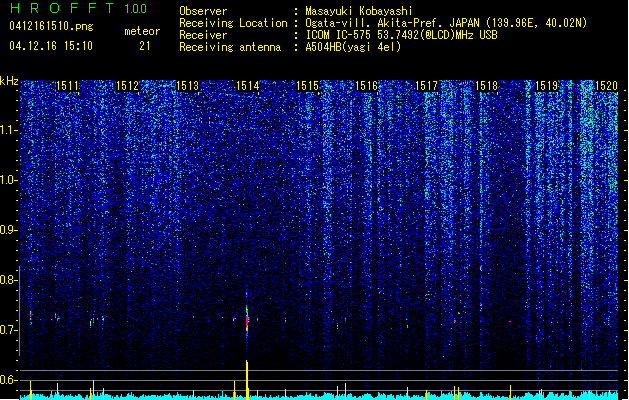The image size is (629, 400).
Task: Click the file name 0412161510.png
Action: pos(51,26)
